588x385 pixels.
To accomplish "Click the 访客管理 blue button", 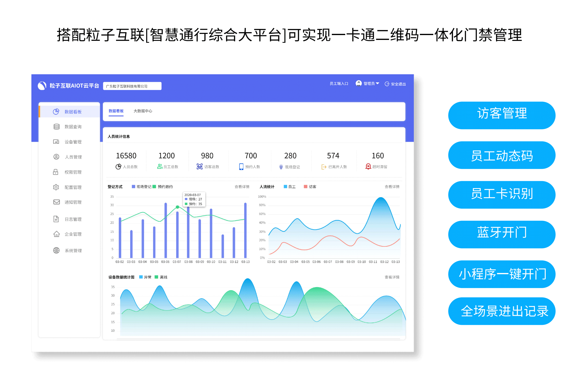I will (x=502, y=115).
